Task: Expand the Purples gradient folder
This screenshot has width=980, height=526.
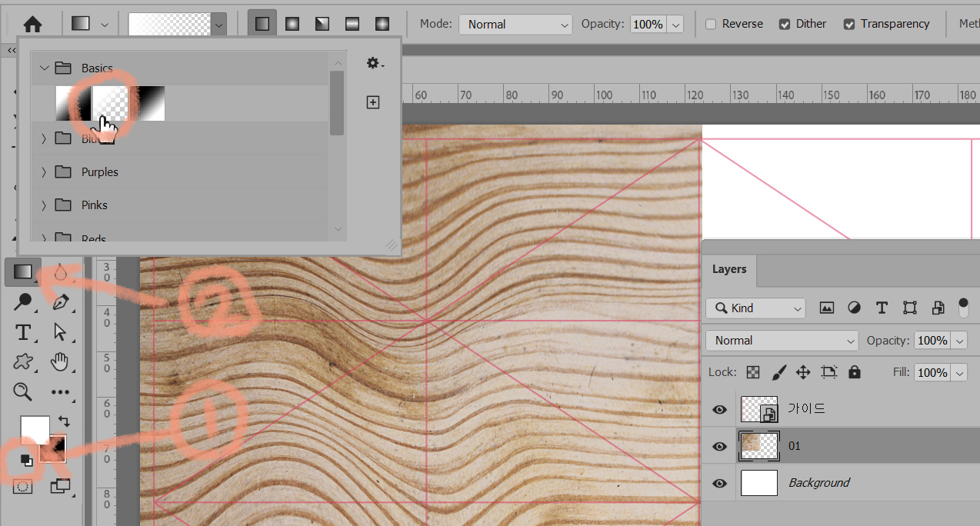Action: pyautogui.click(x=44, y=172)
